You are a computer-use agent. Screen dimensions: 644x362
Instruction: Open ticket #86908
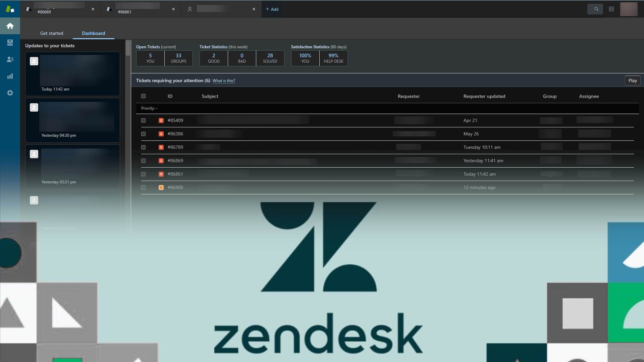point(175,187)
